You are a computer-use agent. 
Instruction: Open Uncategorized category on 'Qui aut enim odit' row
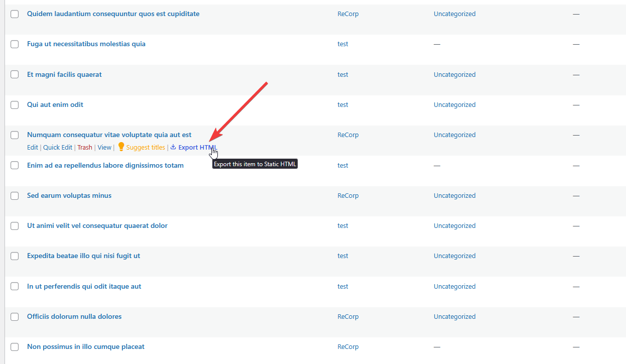tap(454, 104)
